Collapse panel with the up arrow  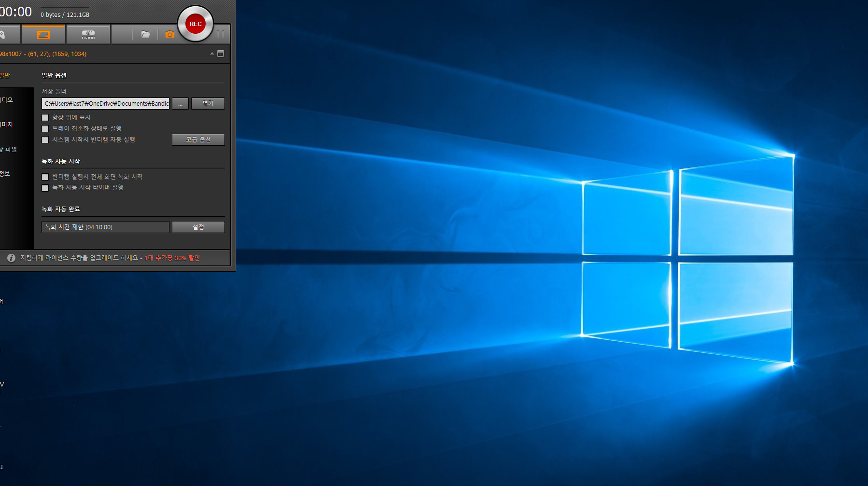point(212,54)
